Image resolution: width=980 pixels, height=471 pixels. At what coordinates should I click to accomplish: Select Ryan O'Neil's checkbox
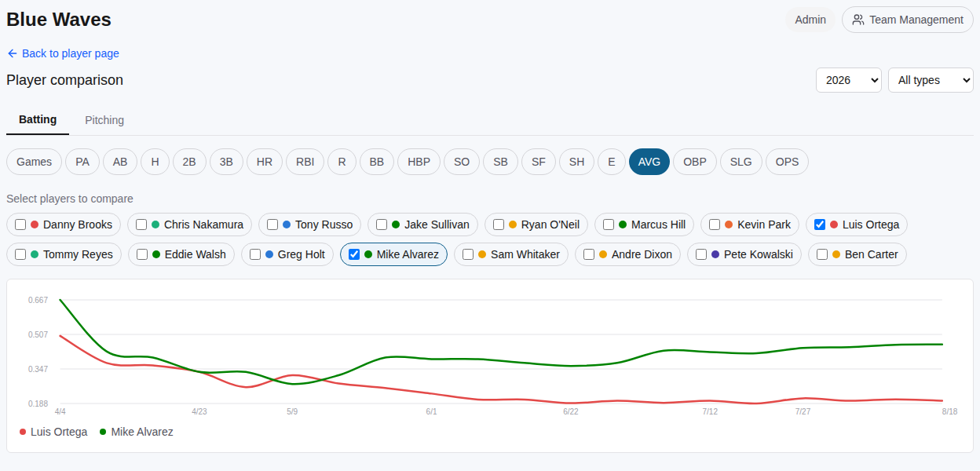[x=499, y=225]
